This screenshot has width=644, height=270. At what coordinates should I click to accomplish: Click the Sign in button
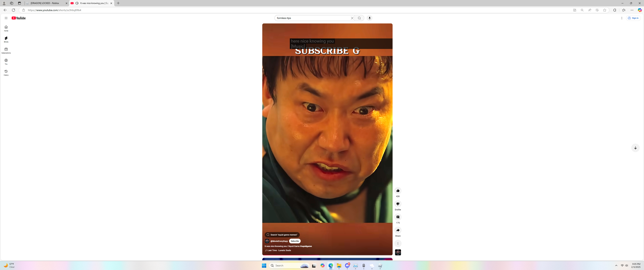[633, 18]
